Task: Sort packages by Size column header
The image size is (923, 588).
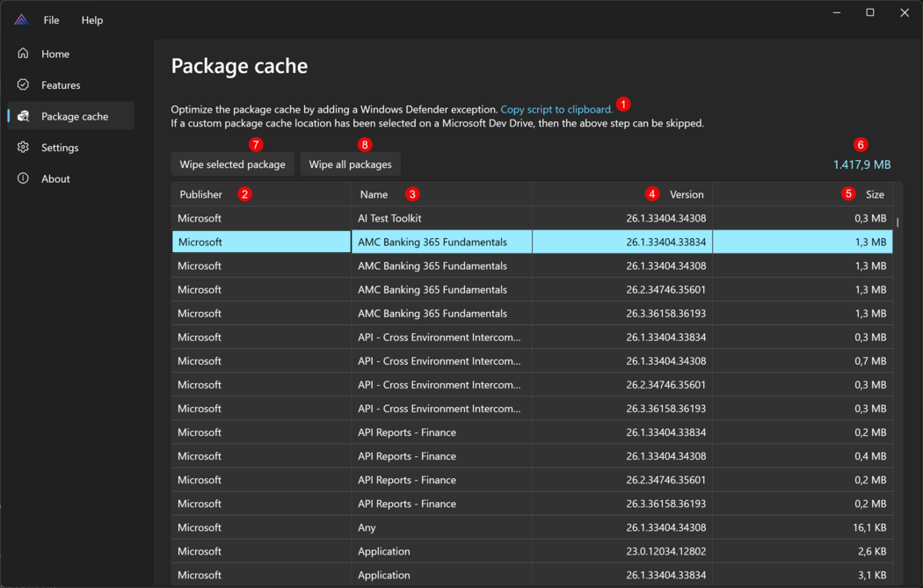Action: [x=875, y=194]
